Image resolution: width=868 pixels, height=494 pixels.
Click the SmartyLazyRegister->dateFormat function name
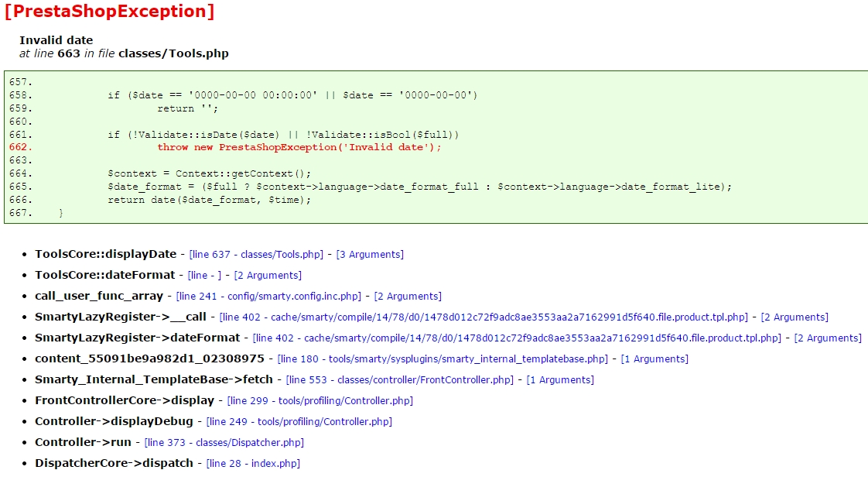pyautogui.click(x=137, y=338)
